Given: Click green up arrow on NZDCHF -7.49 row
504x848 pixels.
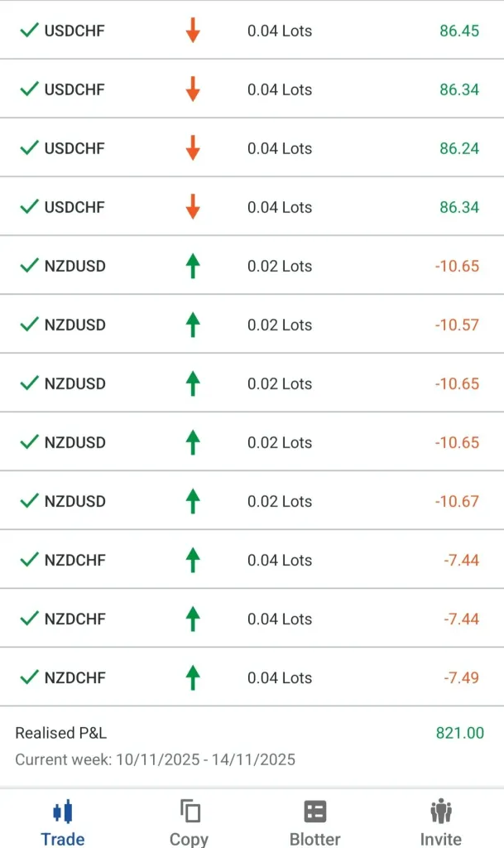Looking at the screenshot, I should tap(193, 677).
